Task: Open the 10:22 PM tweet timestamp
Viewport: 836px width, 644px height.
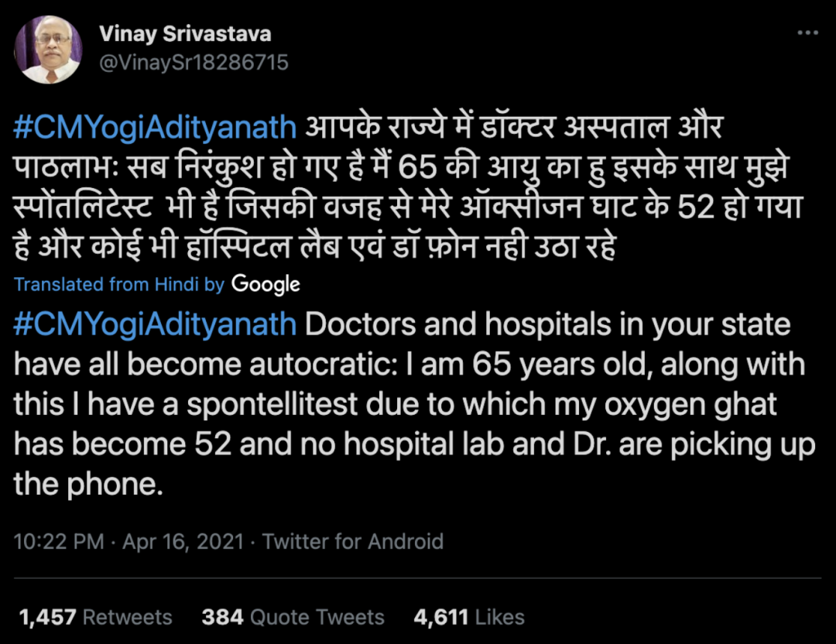Action: (x=59, y=541)
